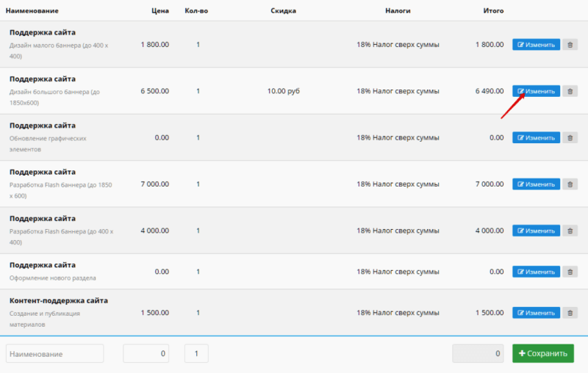Edit the 4 000.00 Flash banner row
The height and width of the screenshot is (373, 588).
tap(536, 231)
